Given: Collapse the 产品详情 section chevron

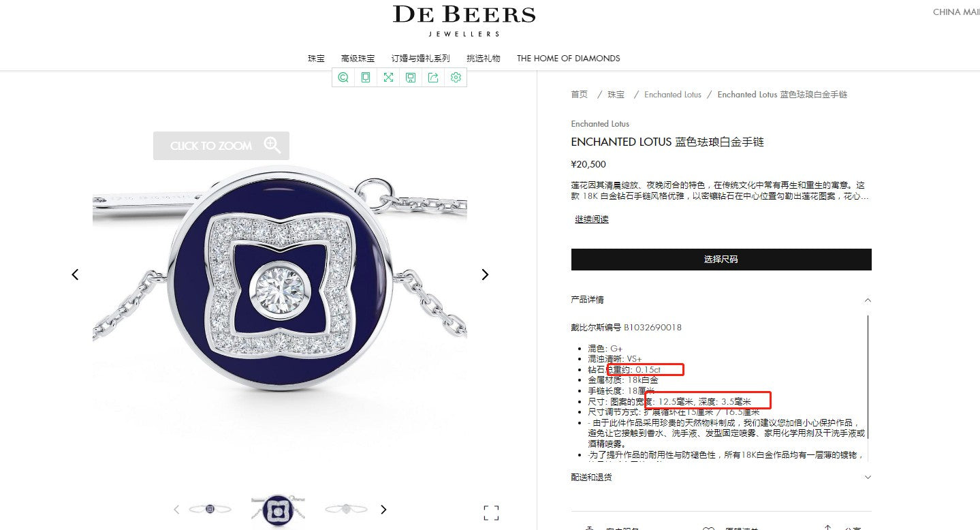Looking at the screenshot, I should (868, 300).
